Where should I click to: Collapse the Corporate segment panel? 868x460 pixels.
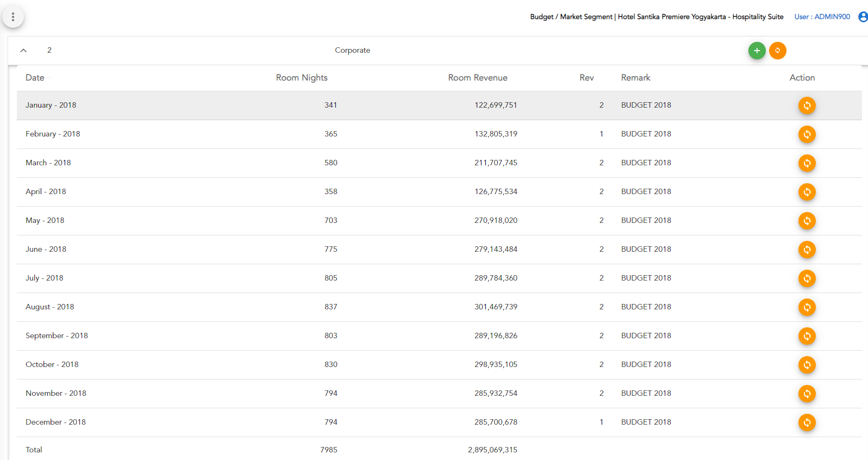point(23,50)
